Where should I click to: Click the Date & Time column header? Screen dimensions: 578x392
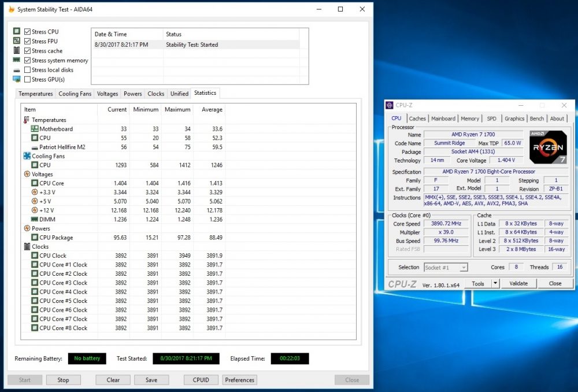127,34
